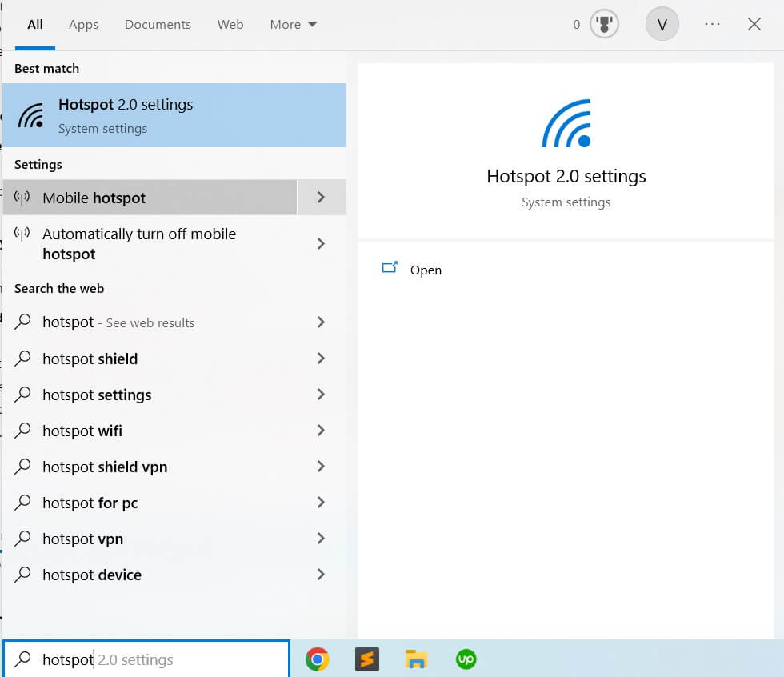Switch to the Web tab
Screen dimensions: 784x677
230,25
